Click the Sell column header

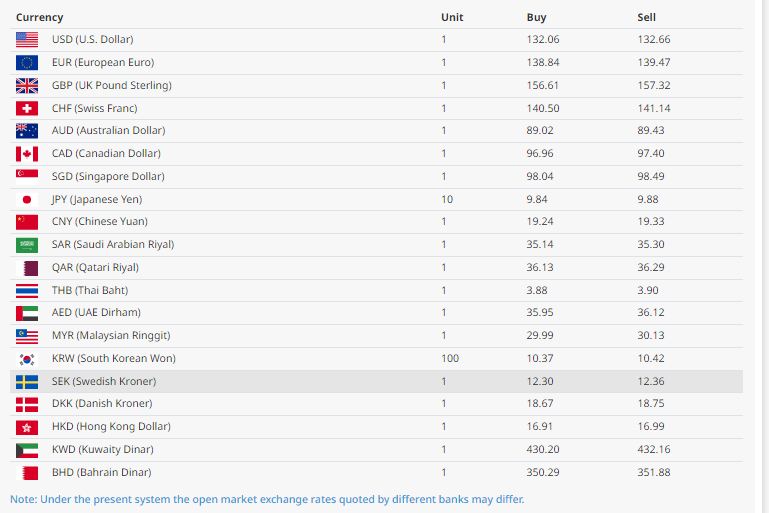pyautogui.click(x=646, y=17)
